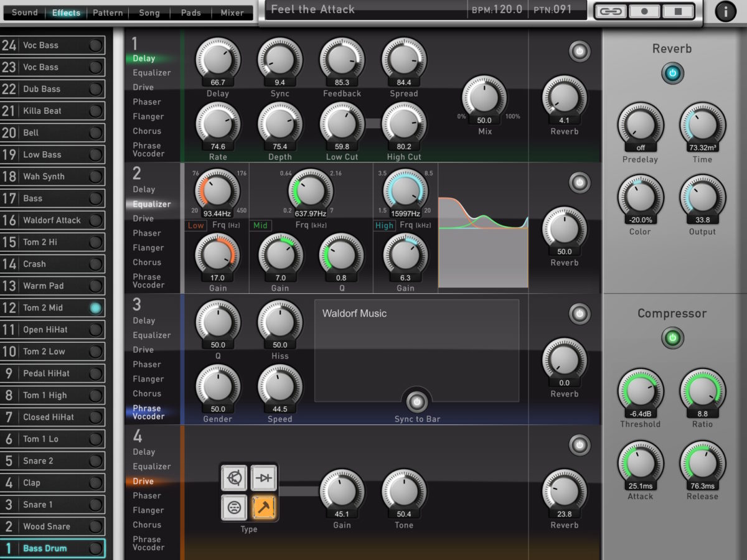Select the fuzz face drive type

coord(233,508)
